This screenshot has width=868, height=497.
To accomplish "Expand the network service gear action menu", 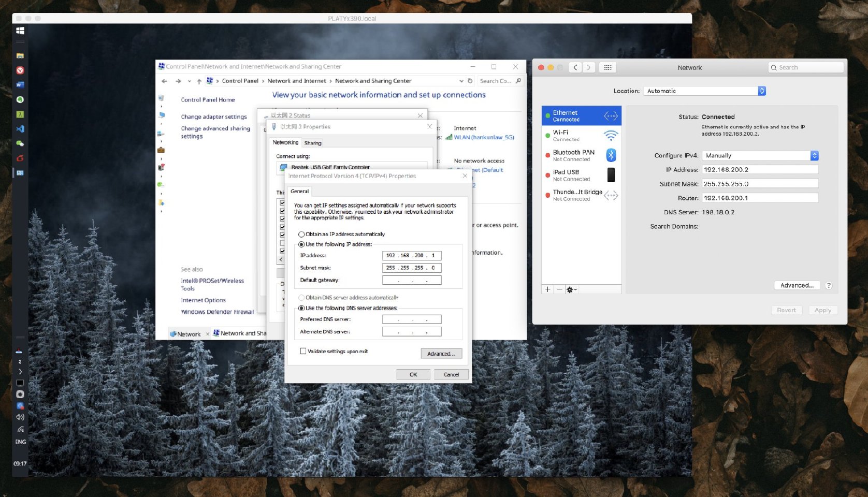I will [571, 289].
